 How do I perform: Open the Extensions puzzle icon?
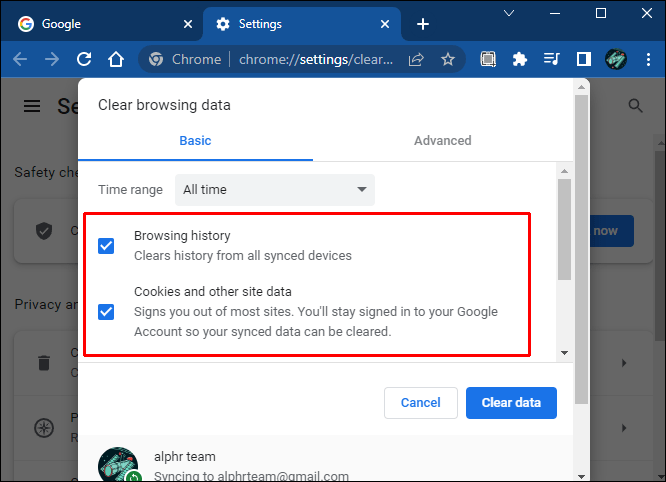click(519, 59)
